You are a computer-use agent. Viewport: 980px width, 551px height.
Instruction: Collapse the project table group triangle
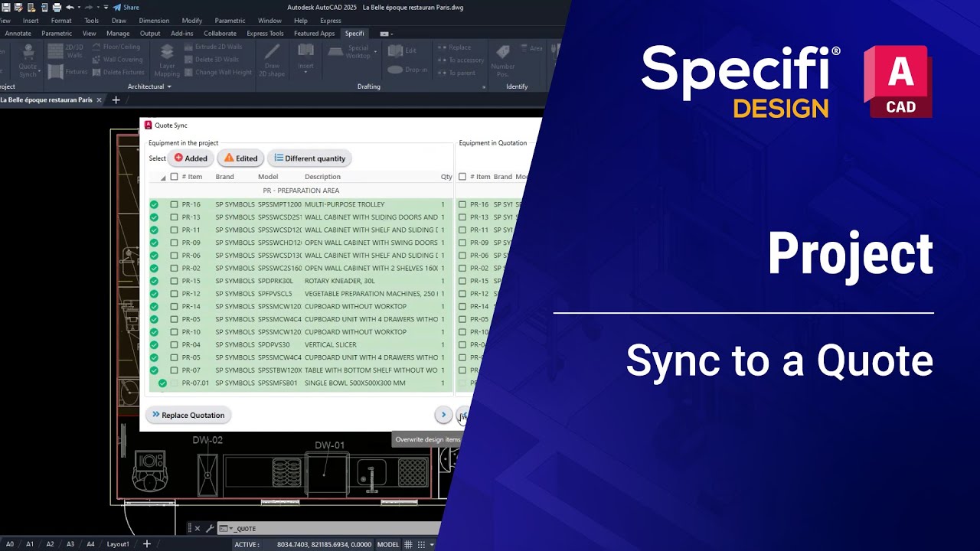[162, 178]
